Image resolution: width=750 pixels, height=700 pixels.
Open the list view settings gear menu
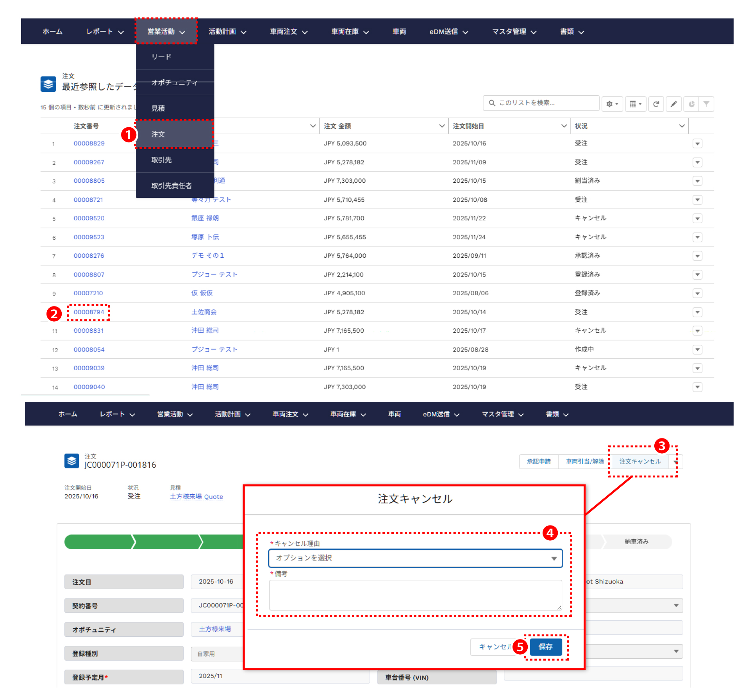612,104
